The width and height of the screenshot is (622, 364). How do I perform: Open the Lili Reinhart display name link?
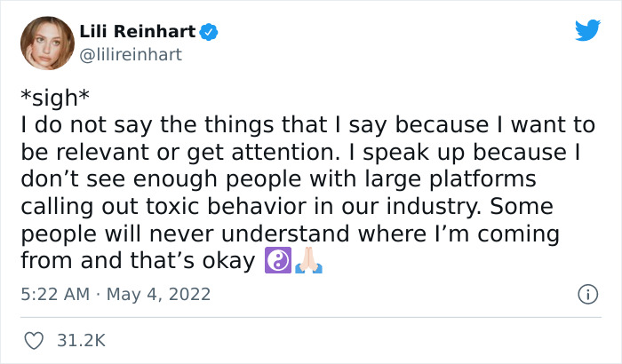137,33
